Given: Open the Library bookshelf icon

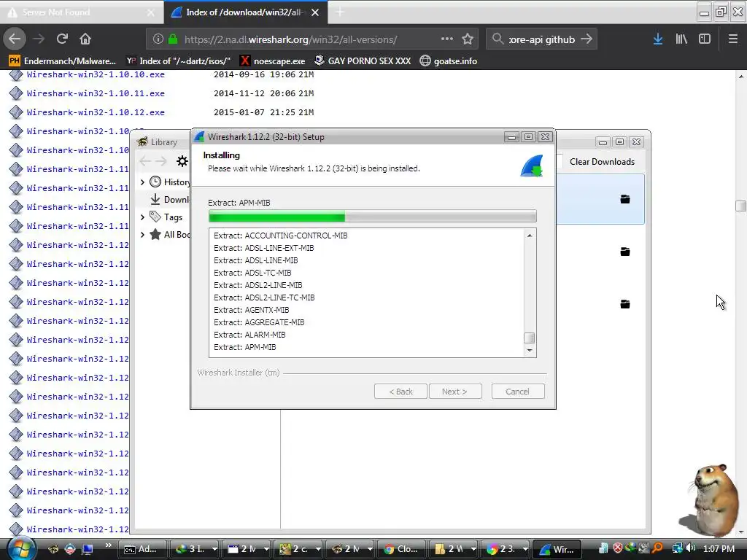Looking at the screenshot, I should 681,39.
